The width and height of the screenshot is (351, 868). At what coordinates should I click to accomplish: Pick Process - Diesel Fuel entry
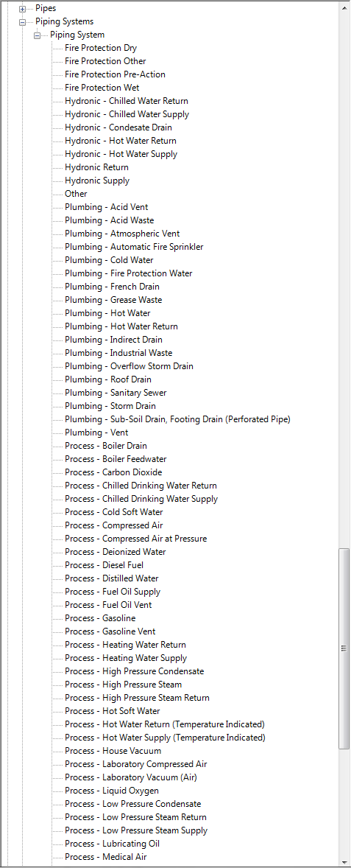[104, 565]
